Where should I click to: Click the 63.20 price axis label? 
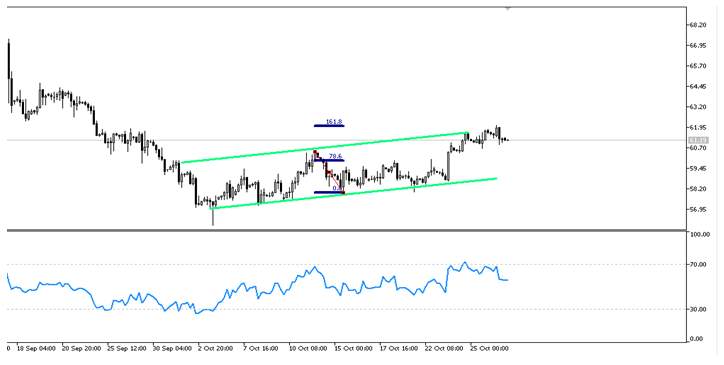(x=697, y=107)
